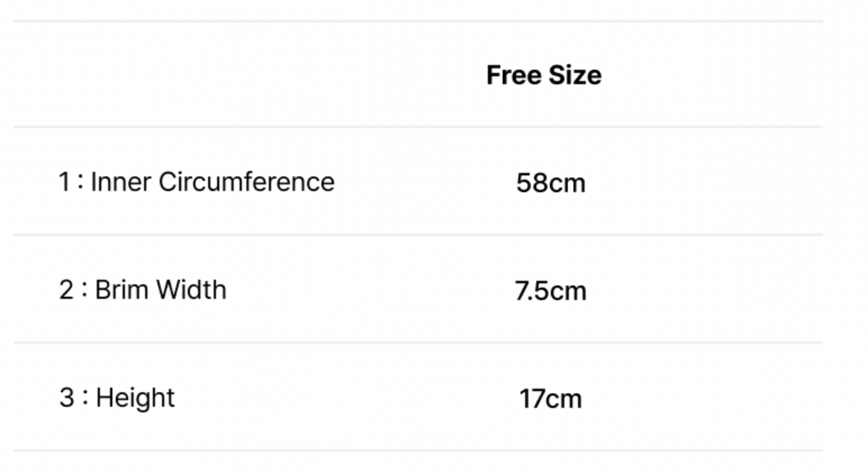Viewport: 868px width, 472px height.
Task: Click the word Size in the header
Action: (x=574, y=75)
